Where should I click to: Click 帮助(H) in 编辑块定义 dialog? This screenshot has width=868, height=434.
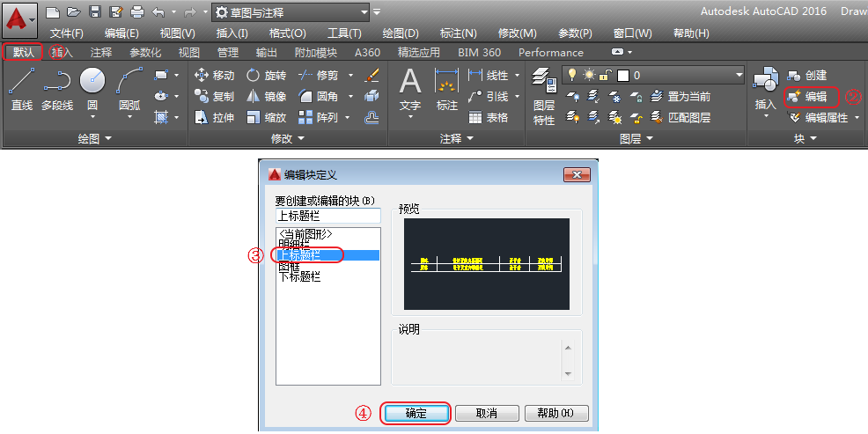click(556, 414)
